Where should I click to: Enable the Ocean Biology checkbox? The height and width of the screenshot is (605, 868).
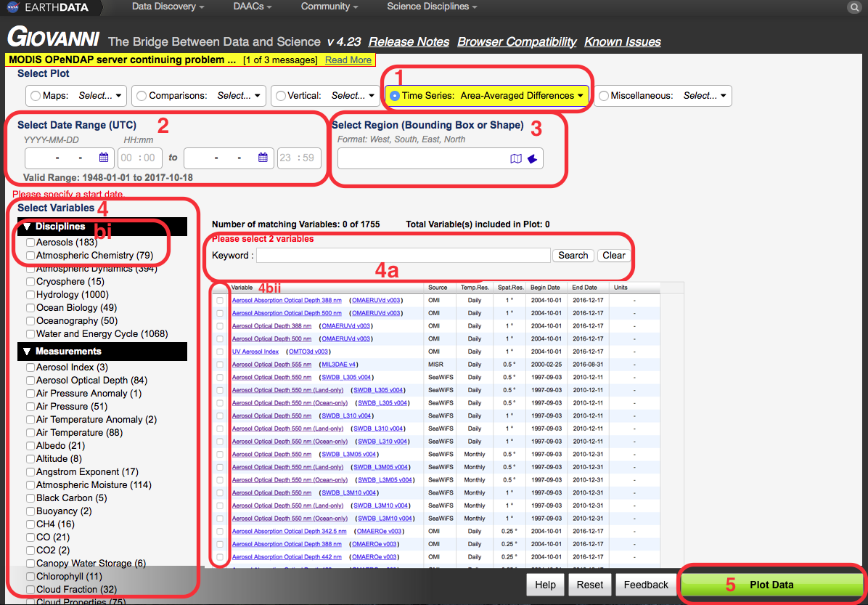(30, 307)
